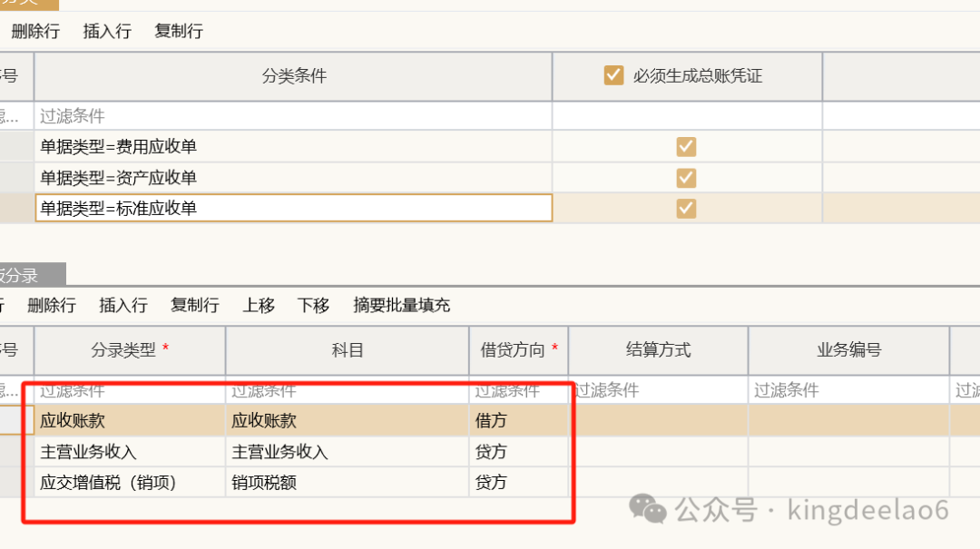Click the filter field under 业务编号 column
The height and width of the screenshot is (549, 980).
point(848,390)
